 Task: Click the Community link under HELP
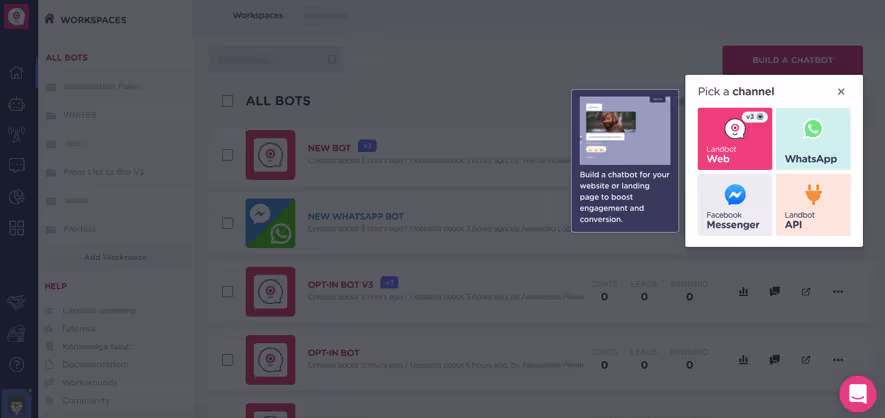[x=86, y=401]
